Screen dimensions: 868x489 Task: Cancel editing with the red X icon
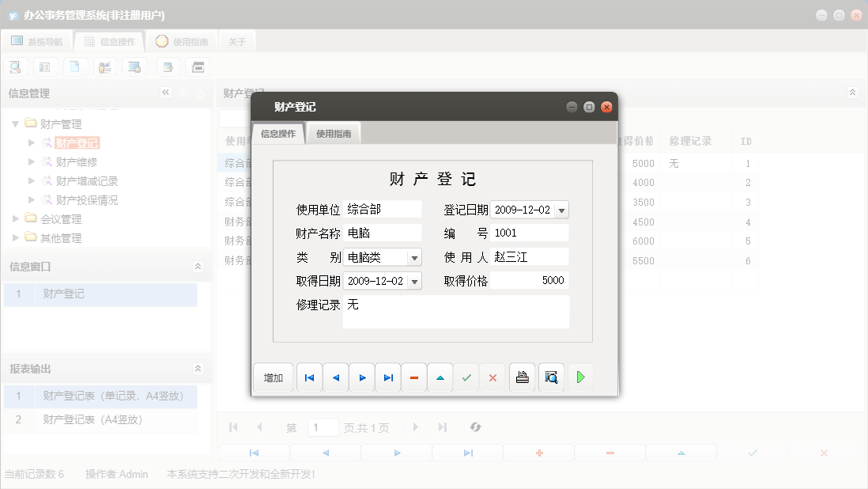492,377
